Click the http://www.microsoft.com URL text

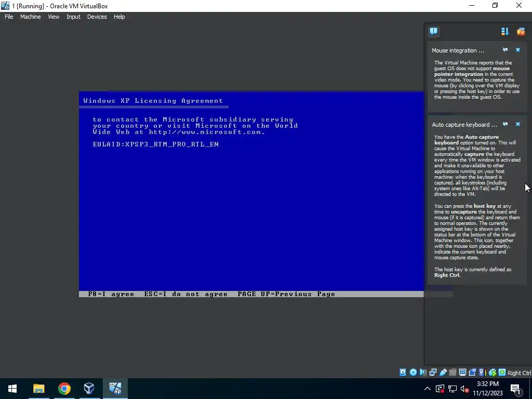pyautogui.click(x=206, y=132)
